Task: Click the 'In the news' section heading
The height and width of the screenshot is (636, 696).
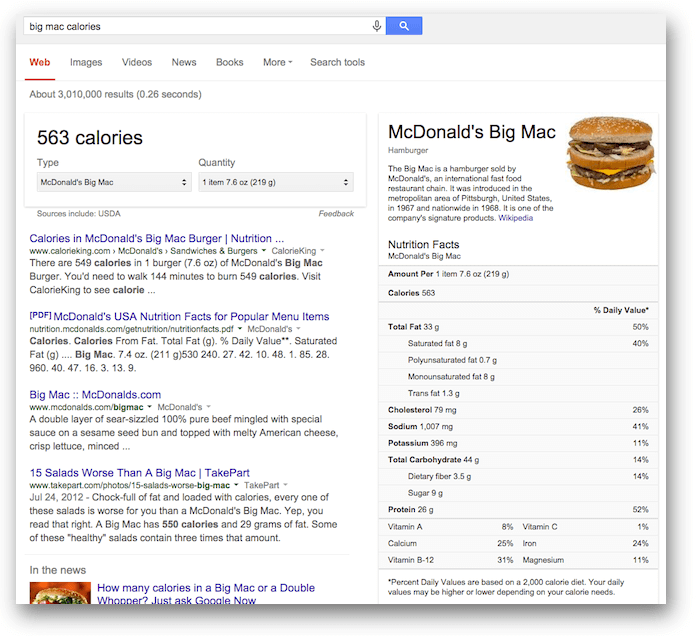Action: 58,570
